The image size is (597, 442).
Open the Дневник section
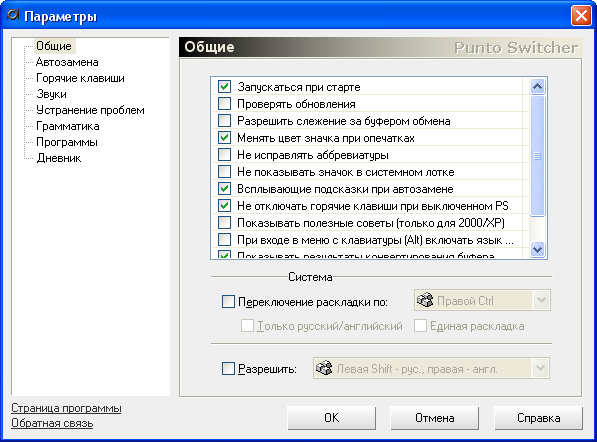(x=59, y=158)
